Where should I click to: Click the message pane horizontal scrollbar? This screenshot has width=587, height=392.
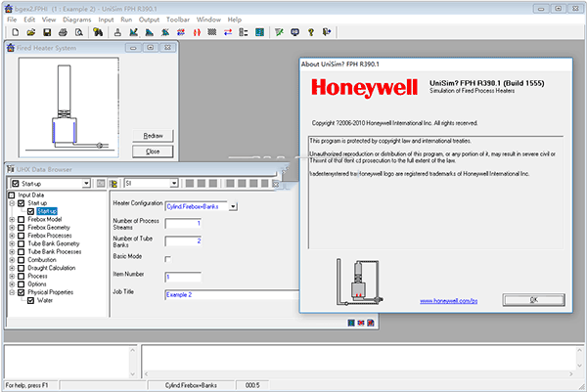pyautogui.click(x=359, y=373)
